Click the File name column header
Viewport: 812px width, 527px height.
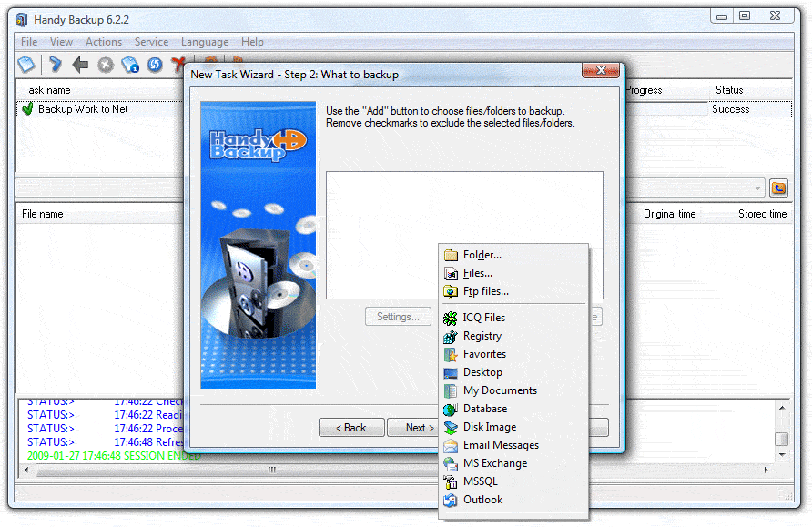[99, 214]
